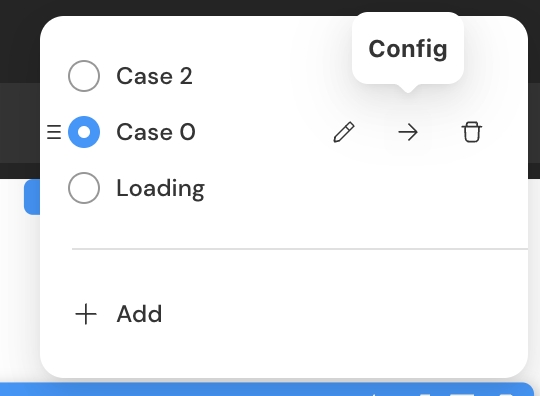Screen dimensions: 540x396
Task: Click the partly hidden blue button at left
Action: 32,197
